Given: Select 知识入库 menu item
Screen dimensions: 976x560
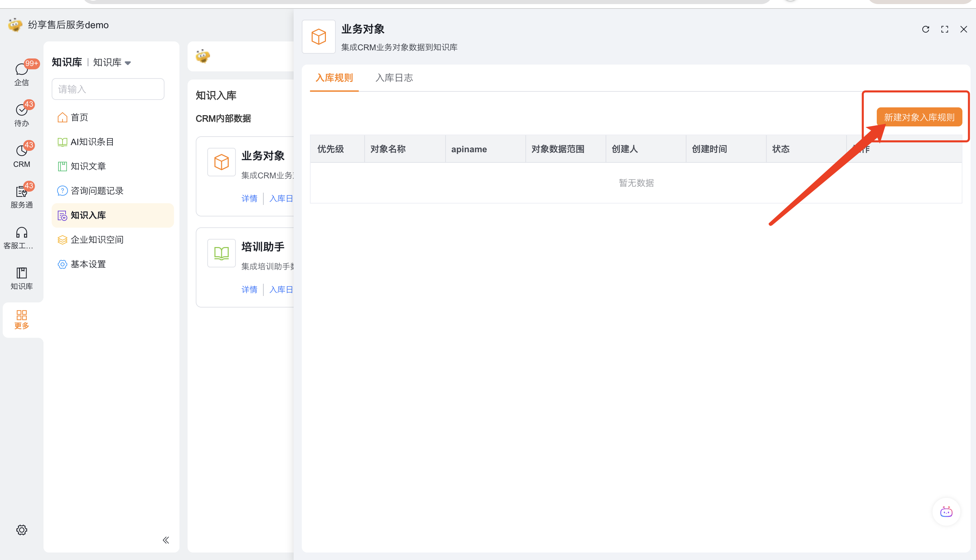Looking at the screenshot, I should [x=113, y=215].
